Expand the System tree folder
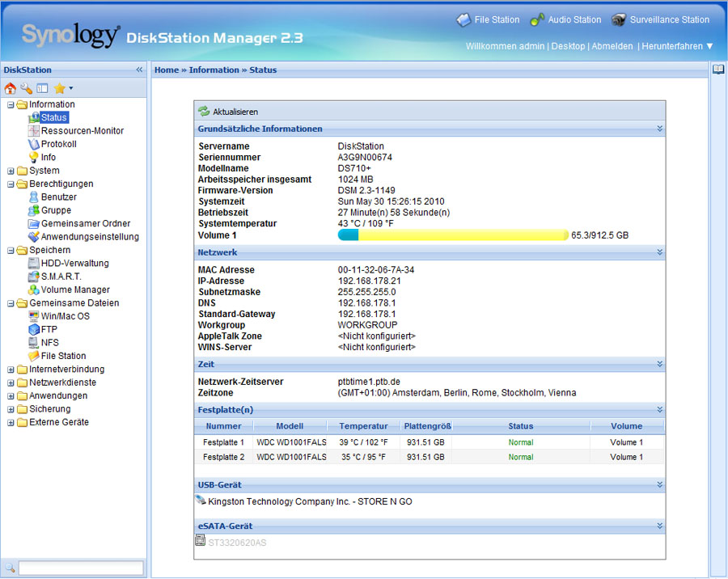This screenshot has height=579, width=728. pyautogui.click(x=11, y=171)
